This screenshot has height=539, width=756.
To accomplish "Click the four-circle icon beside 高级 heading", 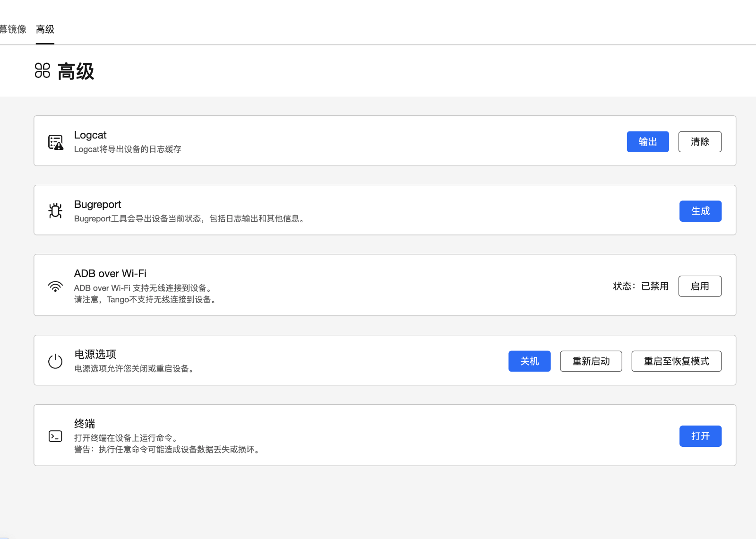I will click(43, 71).
